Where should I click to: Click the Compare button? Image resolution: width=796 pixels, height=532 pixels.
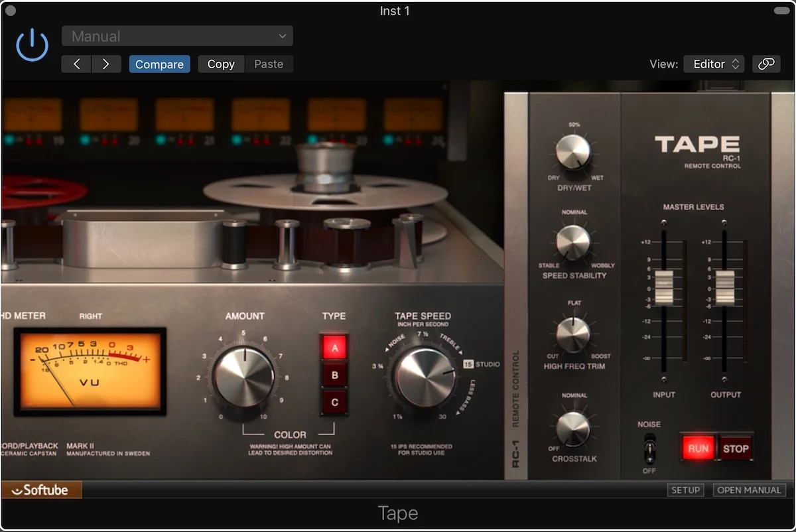(x=159, y=64)
